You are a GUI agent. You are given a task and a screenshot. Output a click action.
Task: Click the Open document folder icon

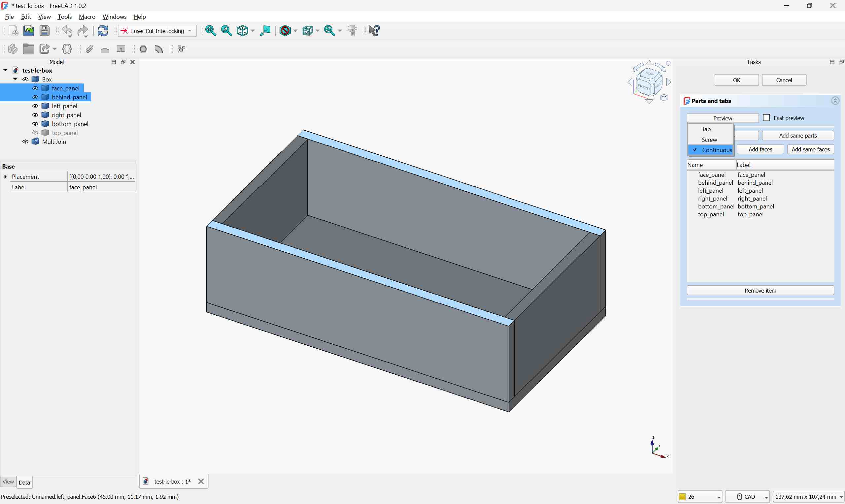(28, 31)
